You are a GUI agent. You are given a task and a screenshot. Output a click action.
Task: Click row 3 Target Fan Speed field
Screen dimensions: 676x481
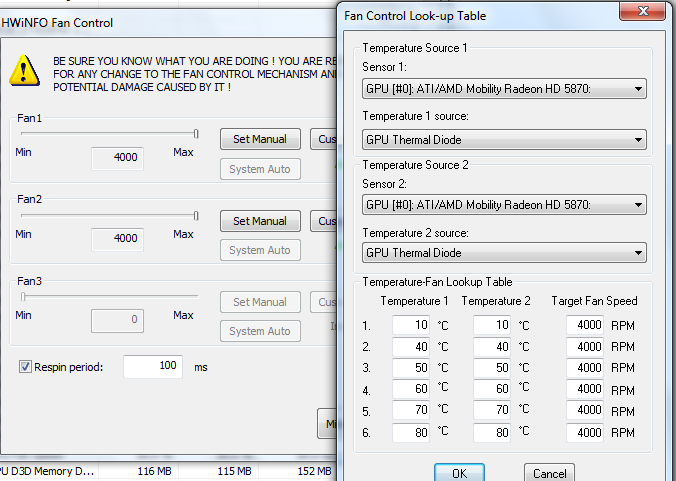click(585, 367)
